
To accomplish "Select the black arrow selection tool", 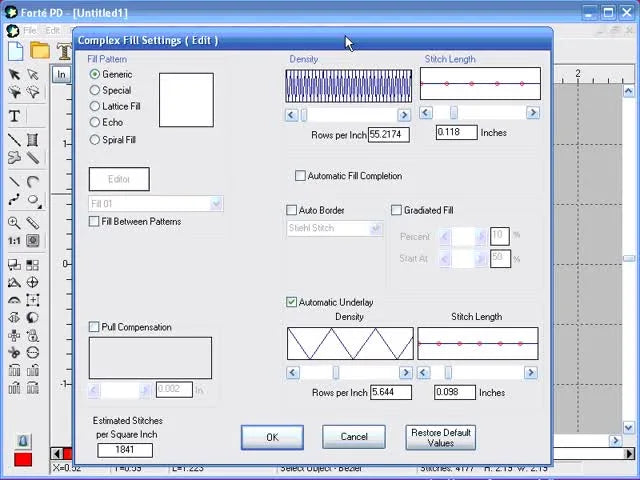I will point(14,74).
